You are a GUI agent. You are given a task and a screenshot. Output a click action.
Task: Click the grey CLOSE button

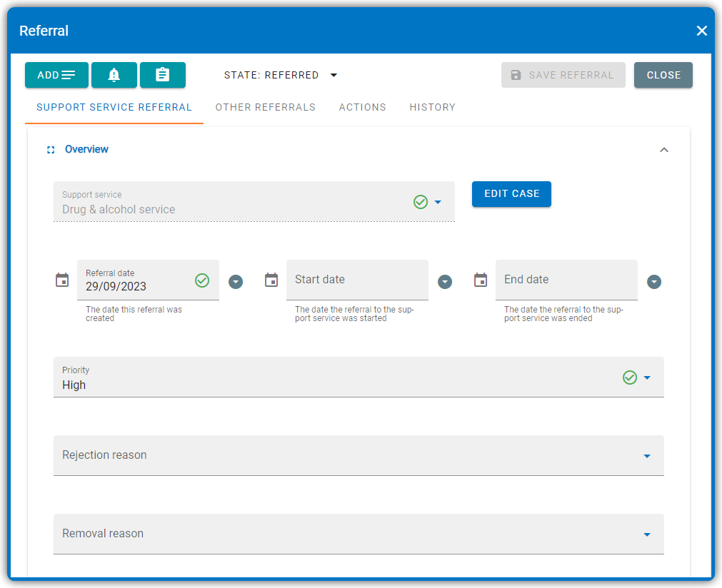pyautogui.click(x=663, y=75)
